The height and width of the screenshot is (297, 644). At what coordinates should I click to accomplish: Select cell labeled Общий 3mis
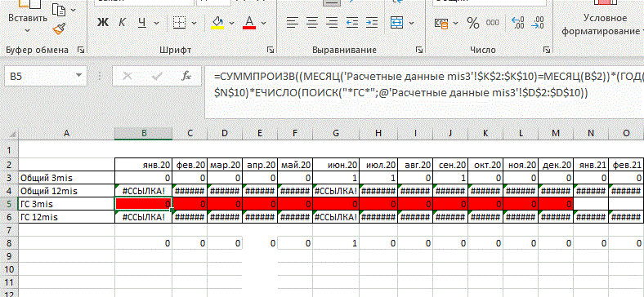(x=66, y=178)
